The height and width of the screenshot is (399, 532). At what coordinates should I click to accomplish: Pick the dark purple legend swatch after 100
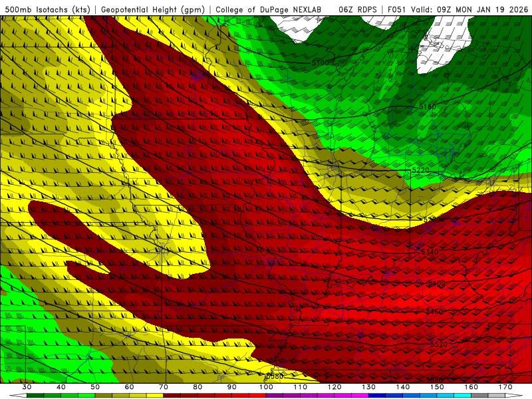click(275, 396)
